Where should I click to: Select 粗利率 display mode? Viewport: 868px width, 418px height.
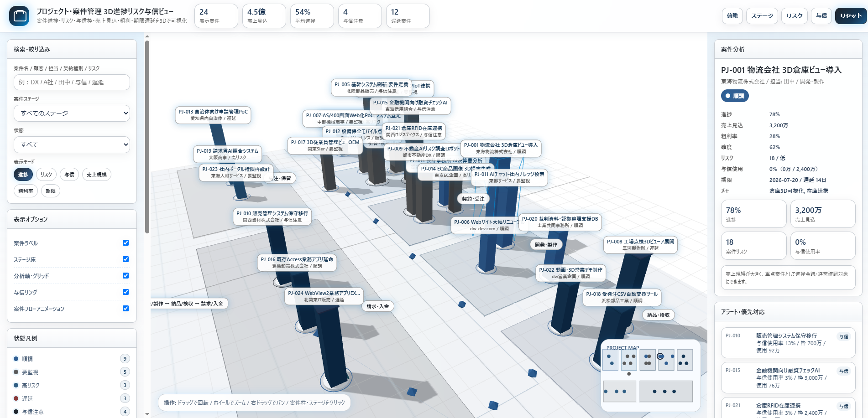pyautogui.click(x=26, y=191)
